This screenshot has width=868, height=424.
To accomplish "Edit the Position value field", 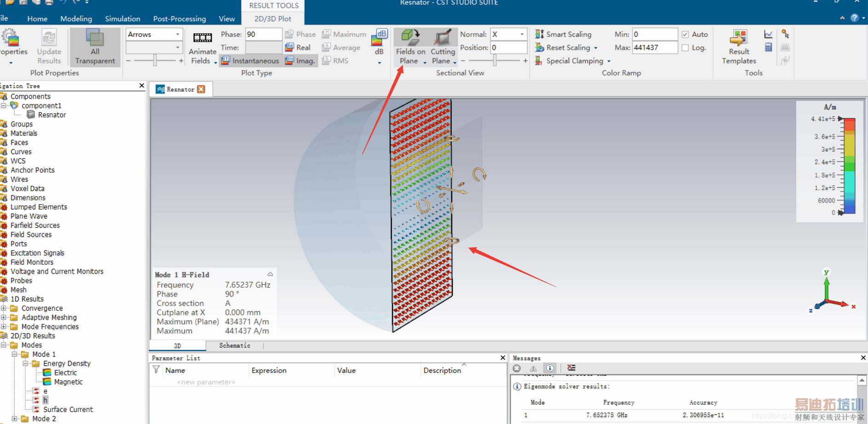I will coord(508,48).
